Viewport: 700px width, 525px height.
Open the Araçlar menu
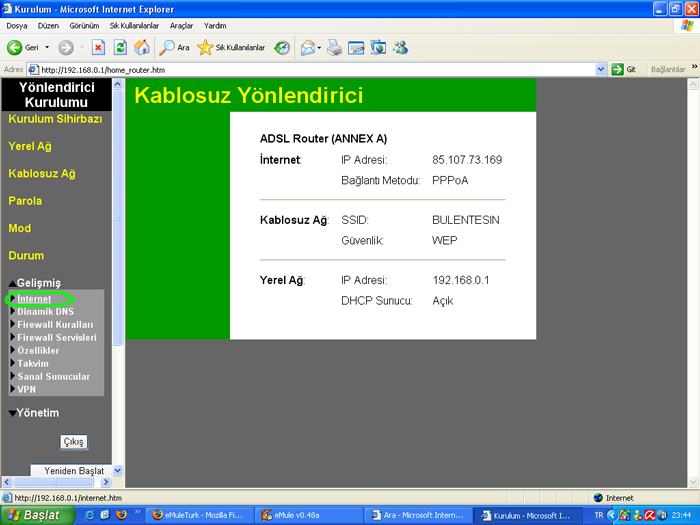(x=181, y=26)
